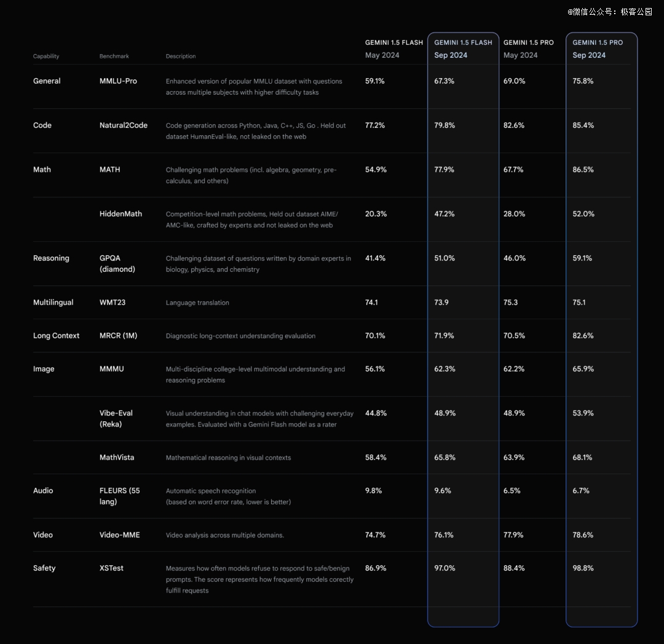Select the 86.9% XSTest score

[376, 568]
